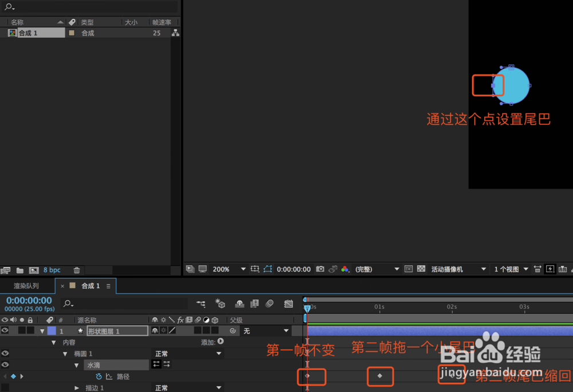The image size is (573, 392).
Task: Click the project panel search field
Action: (x=89, y=6)
